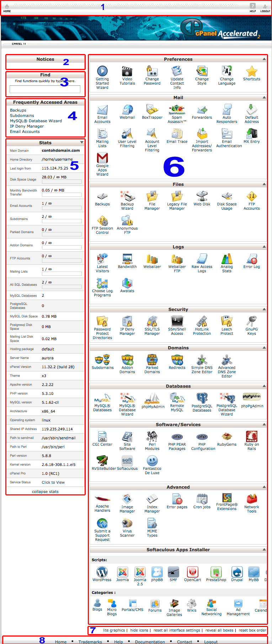
Task: Open Trademarks in the footer
Action: tap(90, 642)
